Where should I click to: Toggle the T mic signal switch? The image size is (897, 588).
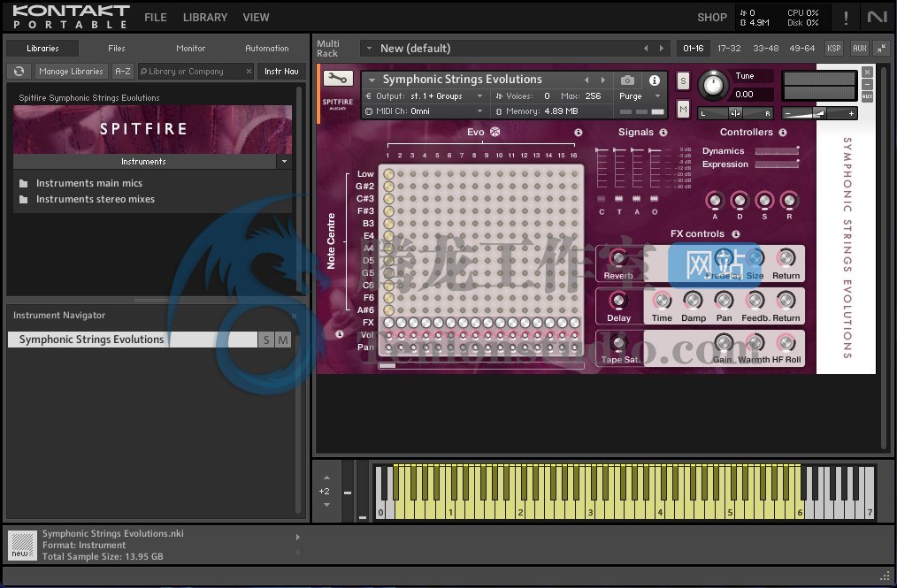click(x=619, y=199)
